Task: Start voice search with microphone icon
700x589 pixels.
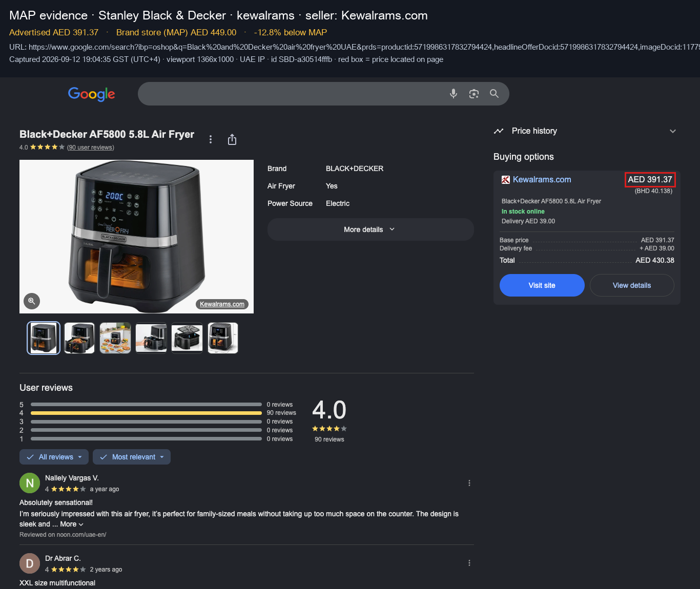Action: pos(454,94)
